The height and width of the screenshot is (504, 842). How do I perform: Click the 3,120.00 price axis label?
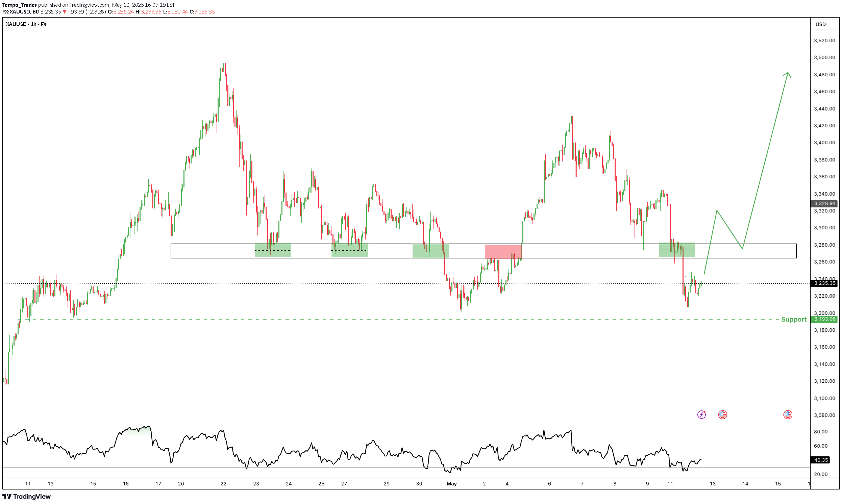(825, 381)
